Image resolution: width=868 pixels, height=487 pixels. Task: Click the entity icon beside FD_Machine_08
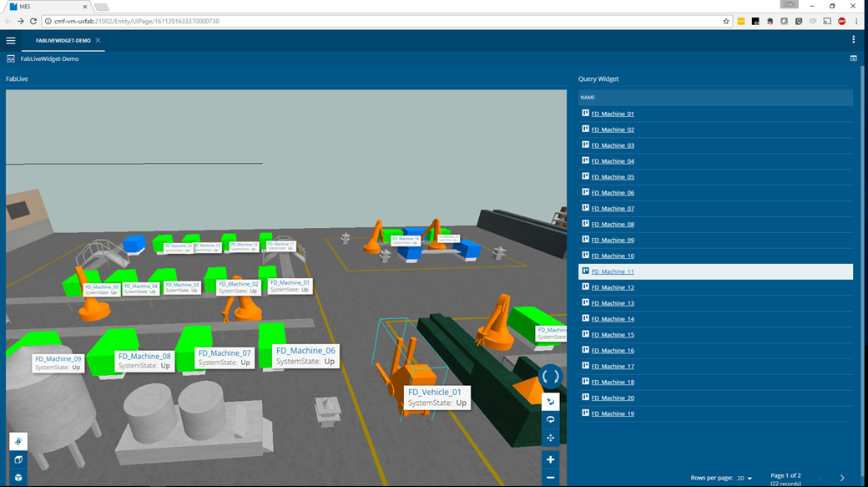[x=585, y=223]
